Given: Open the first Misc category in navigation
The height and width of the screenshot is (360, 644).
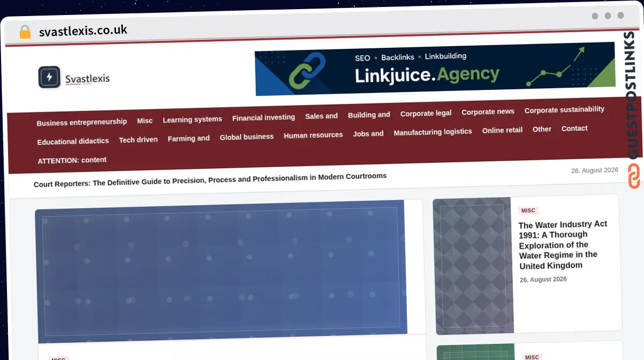Looking at the screenshot, I should coord(145,121).
